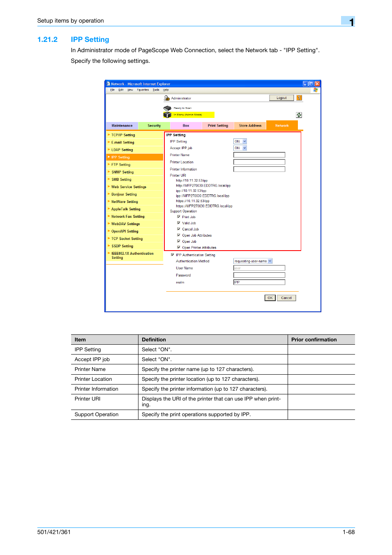
Task: Maximize the Internet Explorer window
Action: tap(311, 84)
